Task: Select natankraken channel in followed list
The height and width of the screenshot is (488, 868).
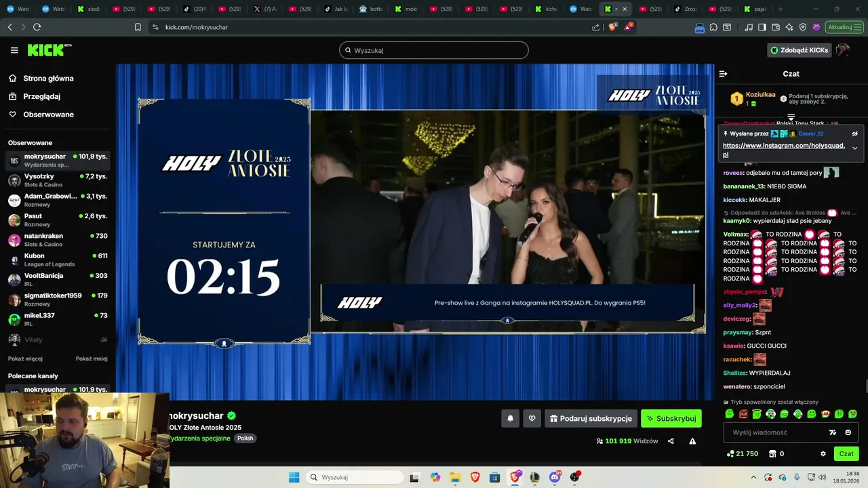Action: pos(58,239)
